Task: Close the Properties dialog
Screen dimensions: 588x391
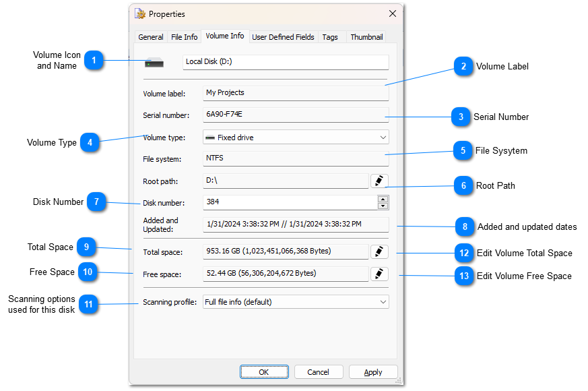Action: [x=392, y=13]
